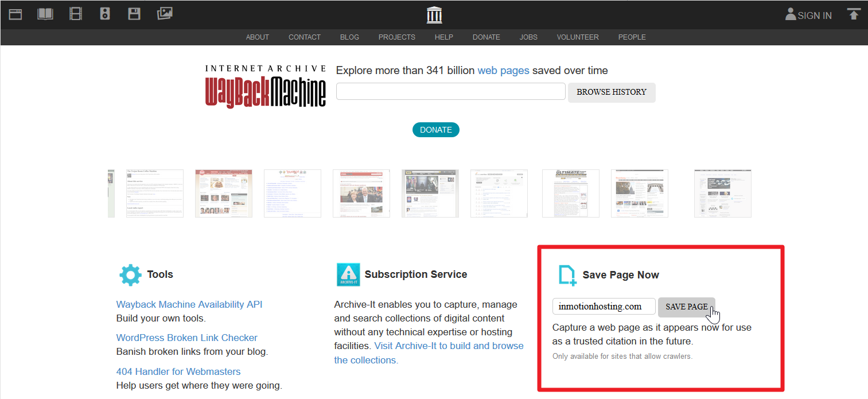
Task: Open the sixth sparse white page thumbnail
Action: (499, 193)
